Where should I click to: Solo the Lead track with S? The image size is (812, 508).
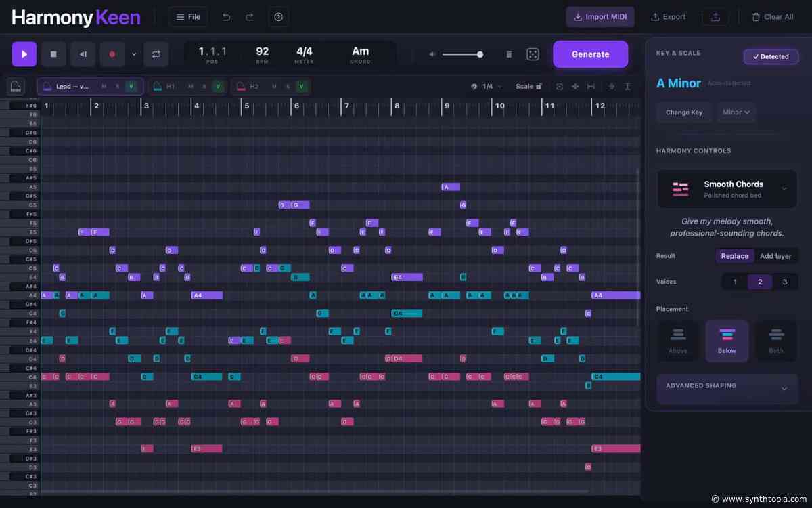click(x=117, y=87)
